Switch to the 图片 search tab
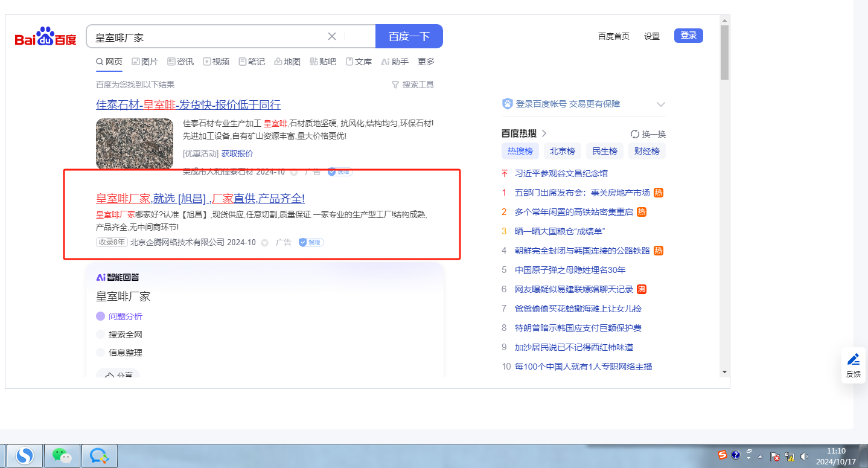This screenshot has height=468, width=868. [145, 62]
